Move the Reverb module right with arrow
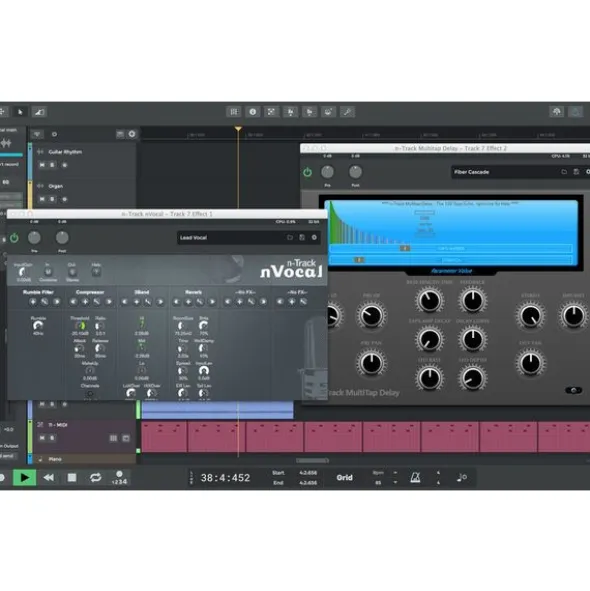The height and width of the screenshot is (591, 590). (212, 302)
